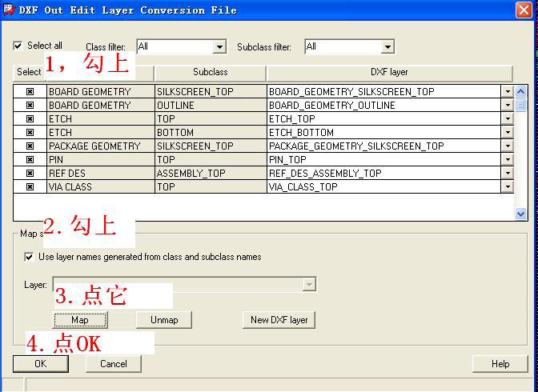Expand the ETCH_TOP DXF layer dropdown
Image resolution: width=538 pixels, height=392 pixels.
point(507,119)
